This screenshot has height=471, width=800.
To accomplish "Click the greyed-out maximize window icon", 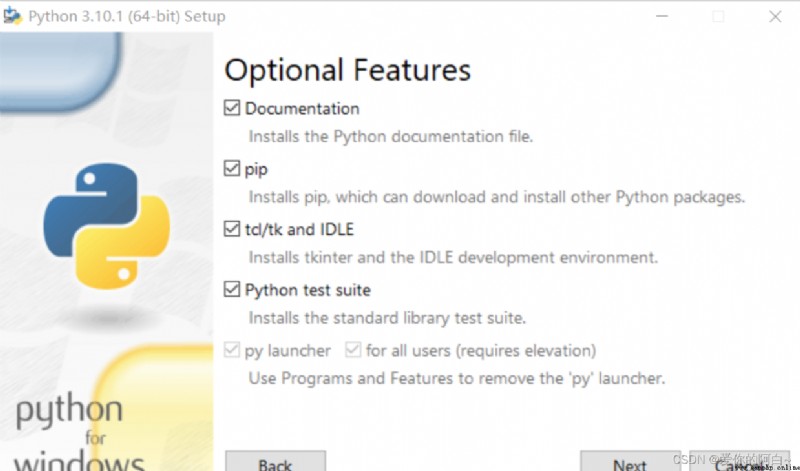I will (x=718, y=16).
